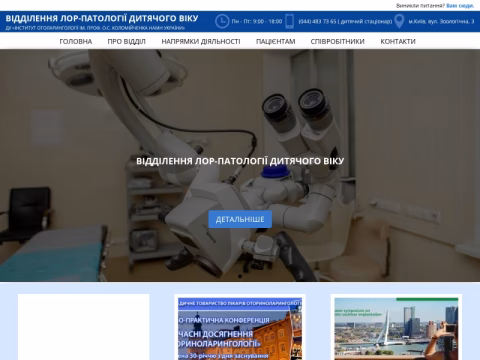The width and height of the screenshot is (480, 360).
Task: Click the ДЕТАЛЬНІШЕ button on the banner
Action: (x=240, y=219)
